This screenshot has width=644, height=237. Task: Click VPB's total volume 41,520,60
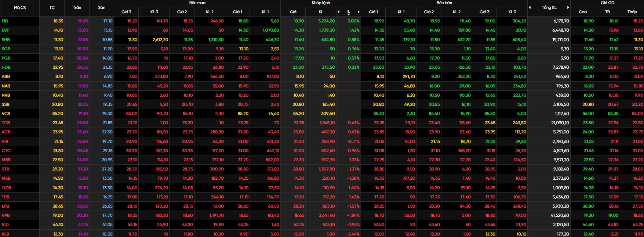560,215
